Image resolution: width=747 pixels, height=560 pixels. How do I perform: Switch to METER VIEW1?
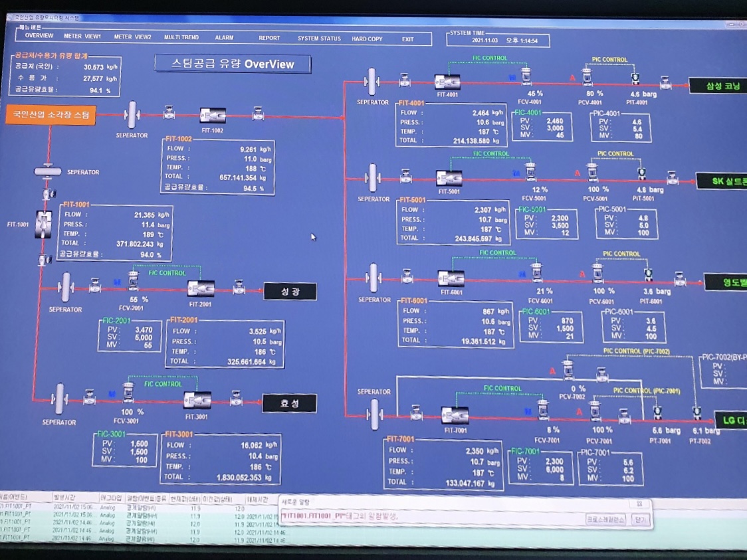(x=82, y=37)
